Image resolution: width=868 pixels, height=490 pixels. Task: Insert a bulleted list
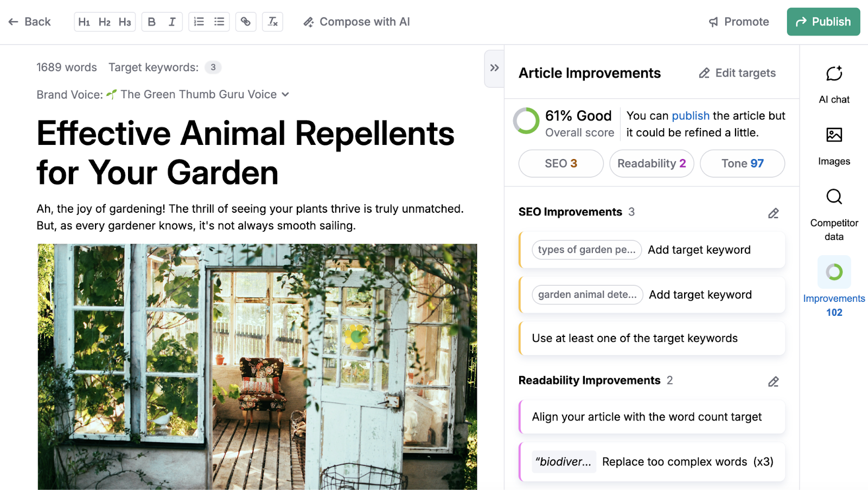click(x=219, y=22)
